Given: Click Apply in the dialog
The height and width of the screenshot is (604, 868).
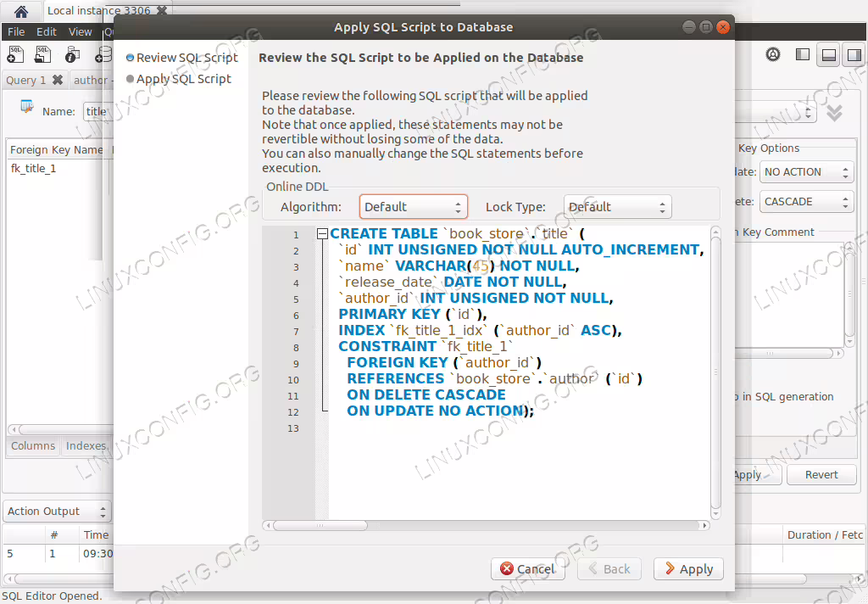Looking at the screenshot, I should pos(688,569).
